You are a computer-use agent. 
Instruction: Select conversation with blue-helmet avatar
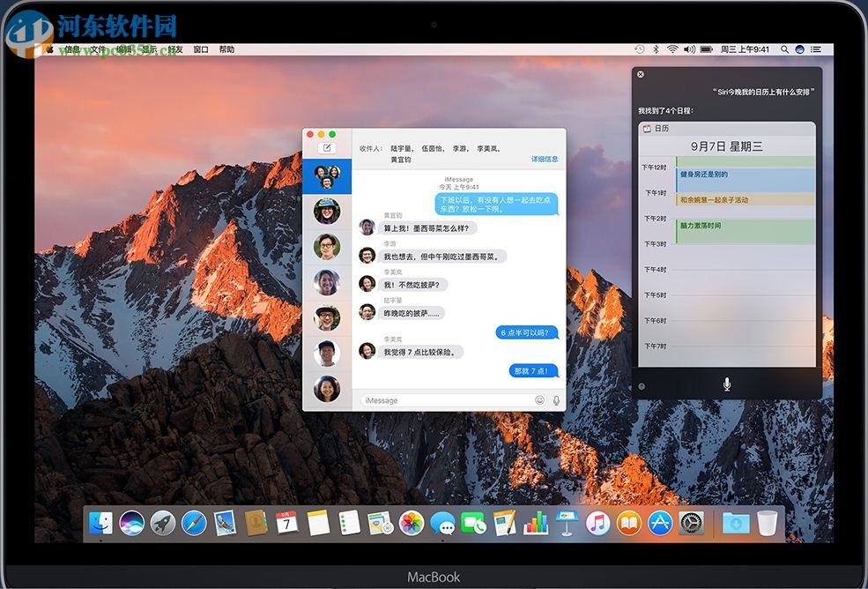point(327,211)
